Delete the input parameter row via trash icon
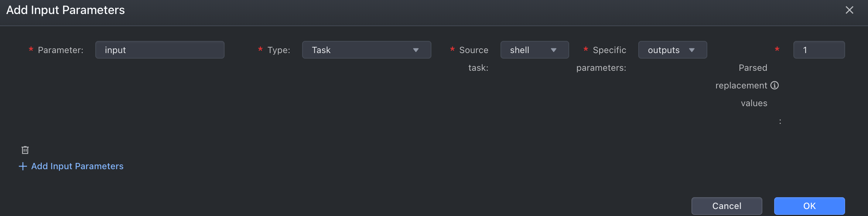 25,150
